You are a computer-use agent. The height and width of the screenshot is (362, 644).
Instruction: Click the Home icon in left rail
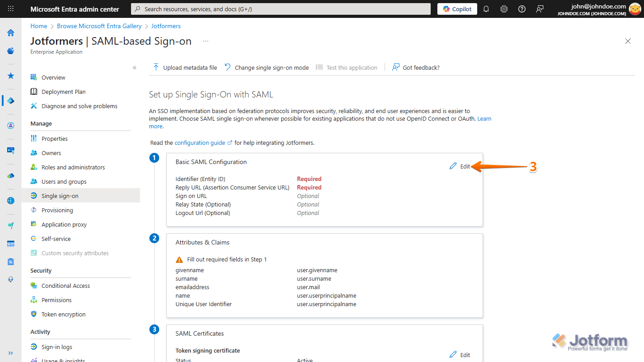click(x=11, y=33)
